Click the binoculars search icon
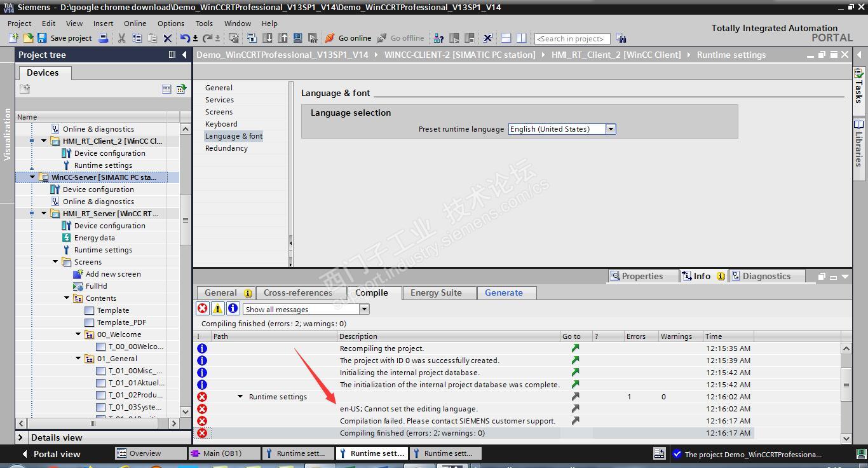 pyautogui.click(x=621, y=39)
